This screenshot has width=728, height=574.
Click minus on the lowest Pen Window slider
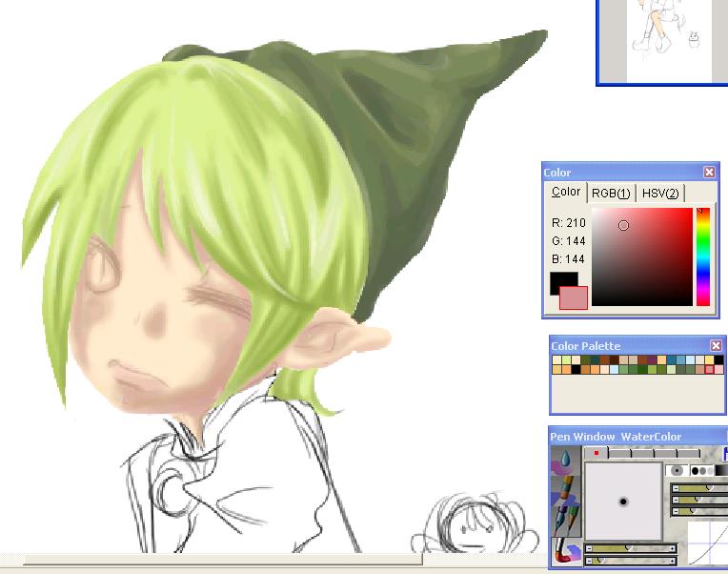click(x=589, y=561)
